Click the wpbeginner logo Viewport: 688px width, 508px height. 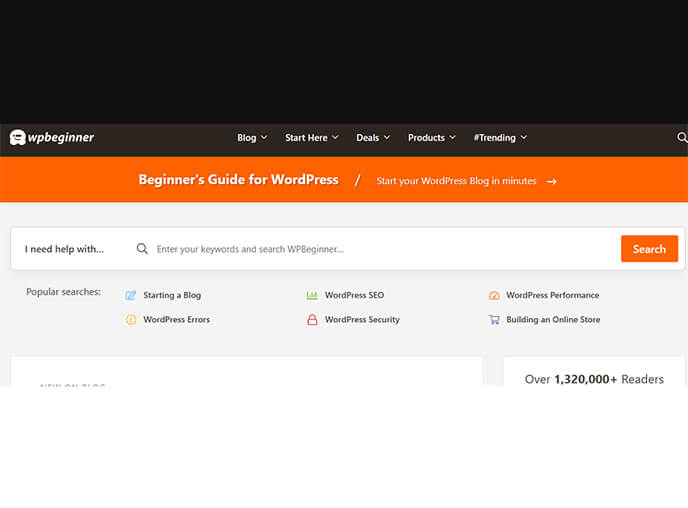[52, 137]
